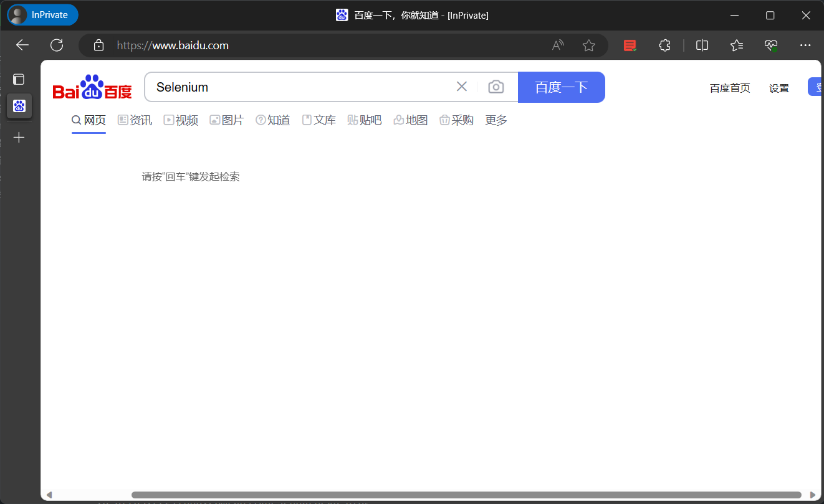Open Settings and more ellipsis menu
The height and width of the screenshot is (504, 824).
tap(805, 45)
